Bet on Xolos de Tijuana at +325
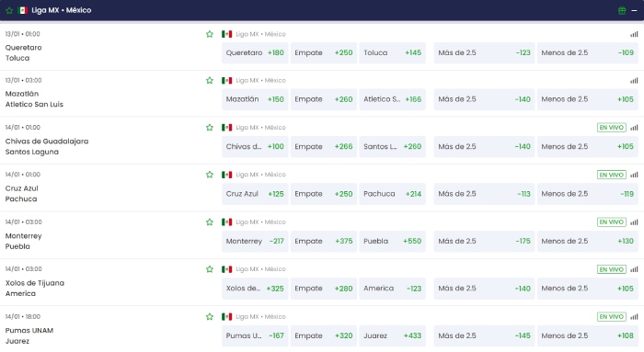This screenshot has width=644, height=352. (255, 289)
